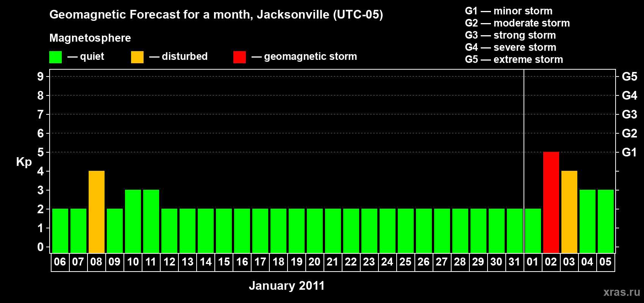Click the Kp axis value 5

pos(41,152)
